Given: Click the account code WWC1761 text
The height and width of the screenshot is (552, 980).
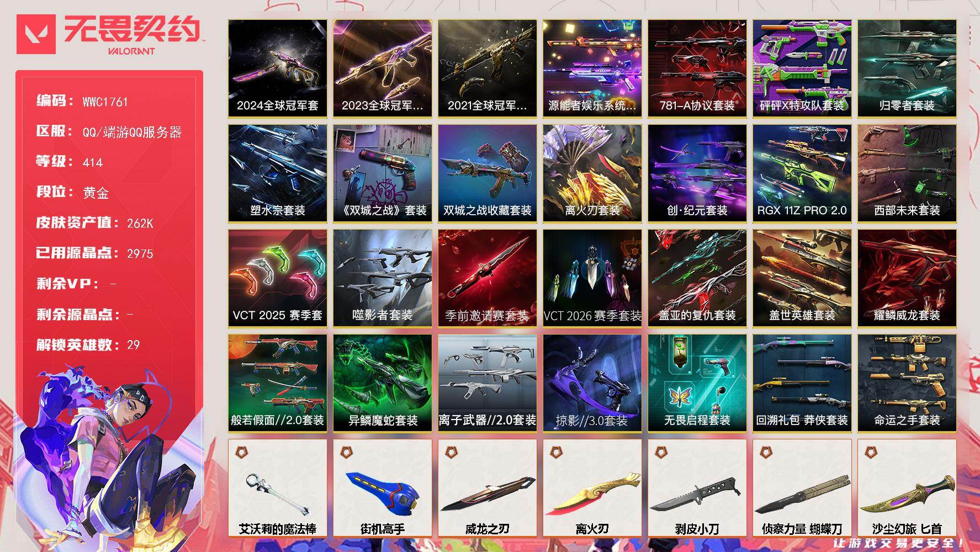Looking at the screenshot, I should tap(105, 102).
